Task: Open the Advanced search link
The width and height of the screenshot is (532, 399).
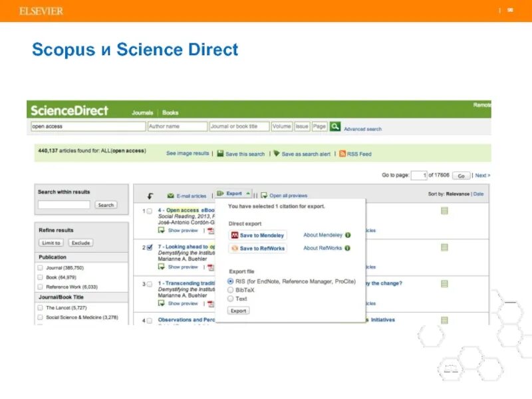Action: click(362, 129)
